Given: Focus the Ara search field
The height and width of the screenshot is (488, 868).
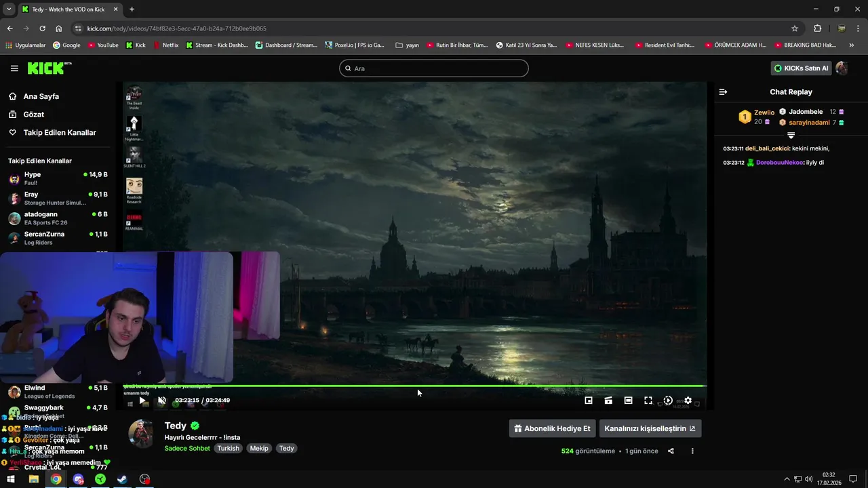Looking at the screenshot, I should [x=434, y=68].
